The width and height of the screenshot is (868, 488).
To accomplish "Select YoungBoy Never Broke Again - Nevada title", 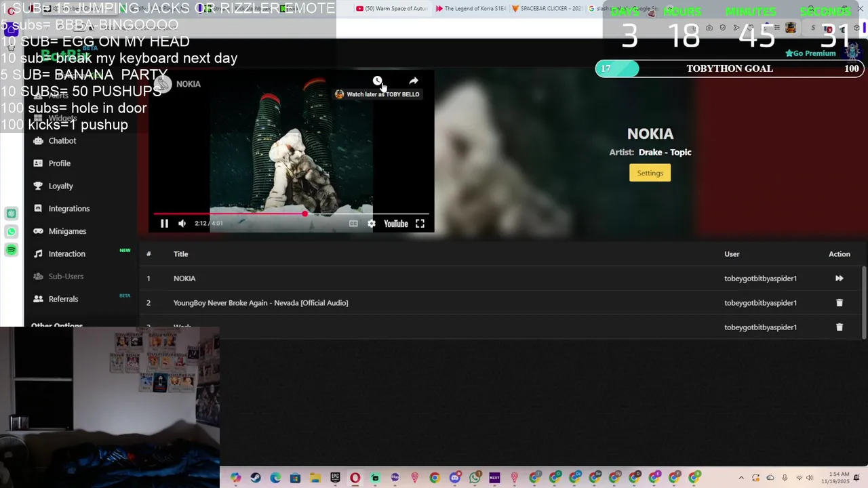I will tap(260, 303).
